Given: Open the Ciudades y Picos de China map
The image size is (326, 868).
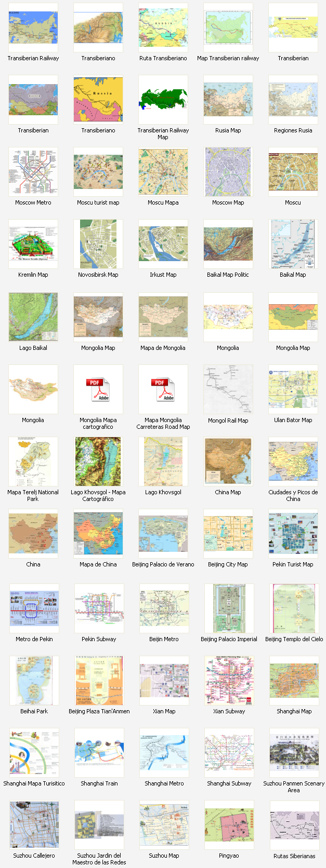Looking at the screenshot, I should [293, 462].
